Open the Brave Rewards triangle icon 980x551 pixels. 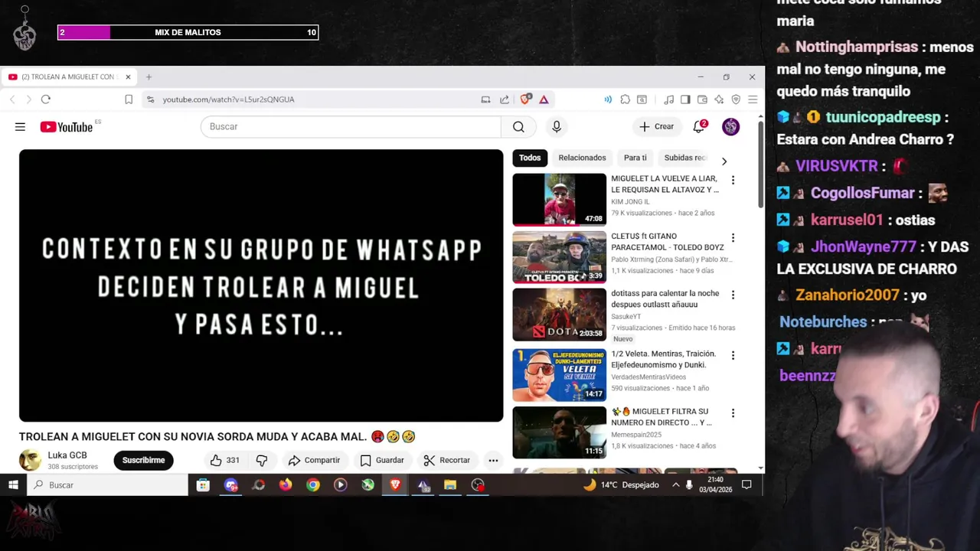pyautogui.click(x=544, y=99)
